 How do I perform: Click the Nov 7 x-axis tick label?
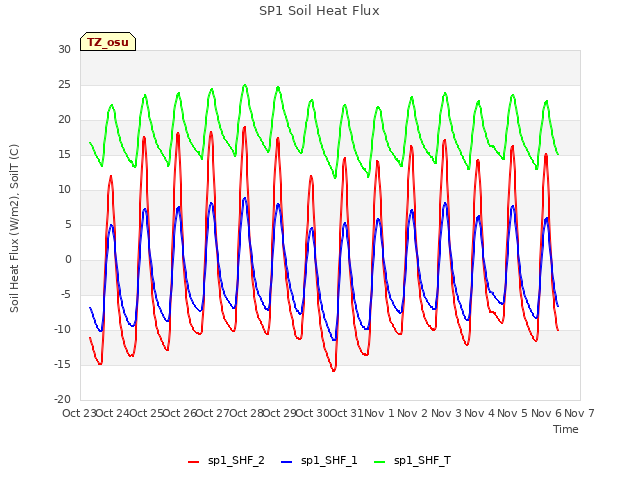coord(579,413)
